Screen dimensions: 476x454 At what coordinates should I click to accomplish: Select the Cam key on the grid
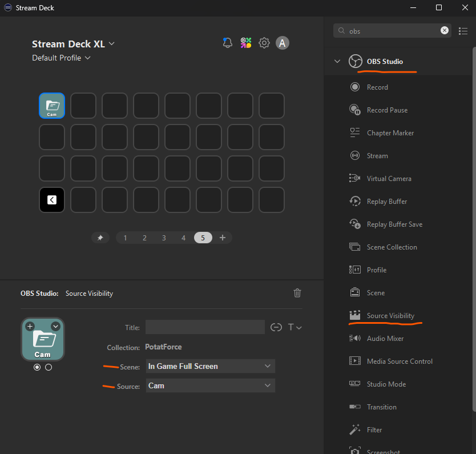pyautogui.click(x=52, y=106)
